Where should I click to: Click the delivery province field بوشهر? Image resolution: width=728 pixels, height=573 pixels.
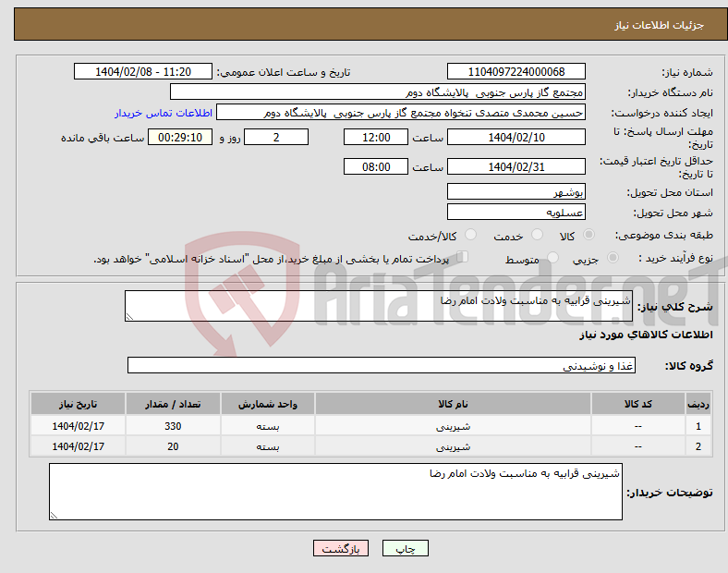516,191
